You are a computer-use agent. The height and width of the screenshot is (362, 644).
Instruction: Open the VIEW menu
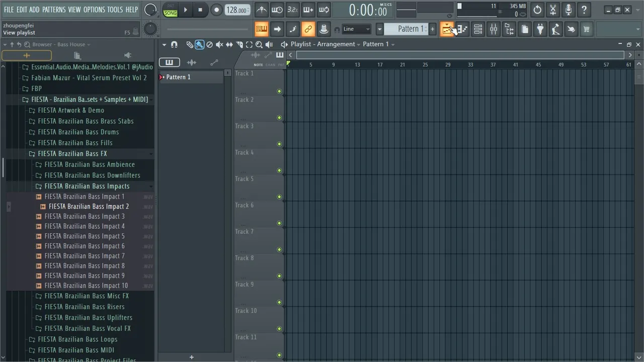[74, 10]
